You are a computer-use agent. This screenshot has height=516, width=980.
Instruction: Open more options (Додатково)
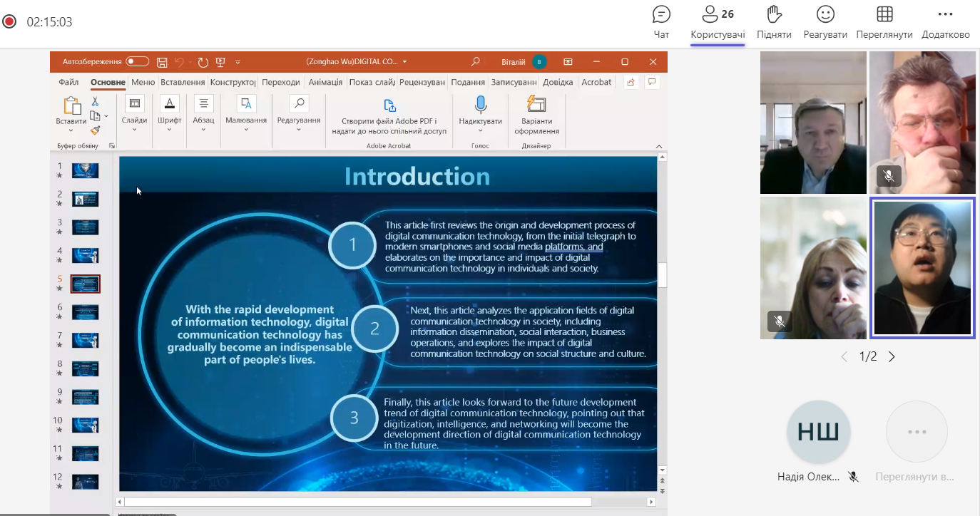[946, 21]
